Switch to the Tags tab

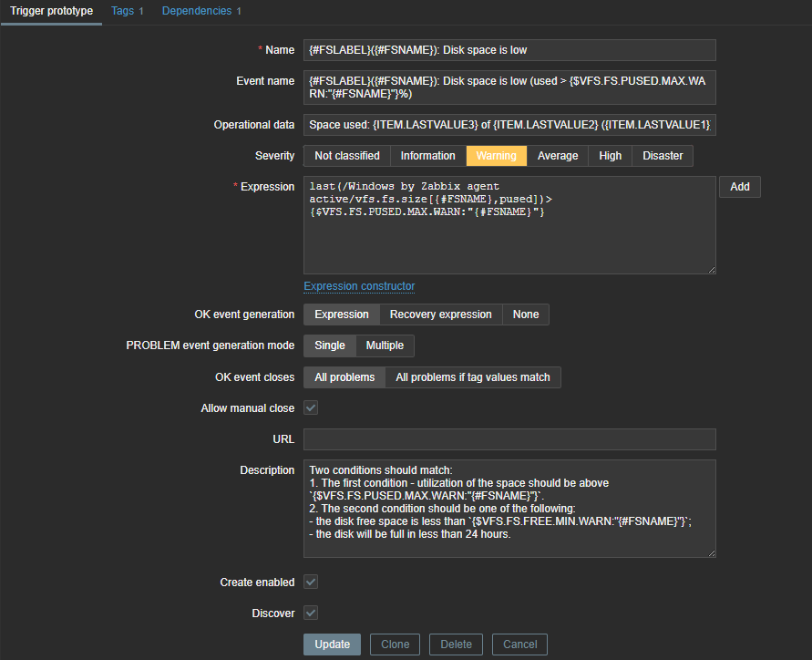(x=127, y=11)
